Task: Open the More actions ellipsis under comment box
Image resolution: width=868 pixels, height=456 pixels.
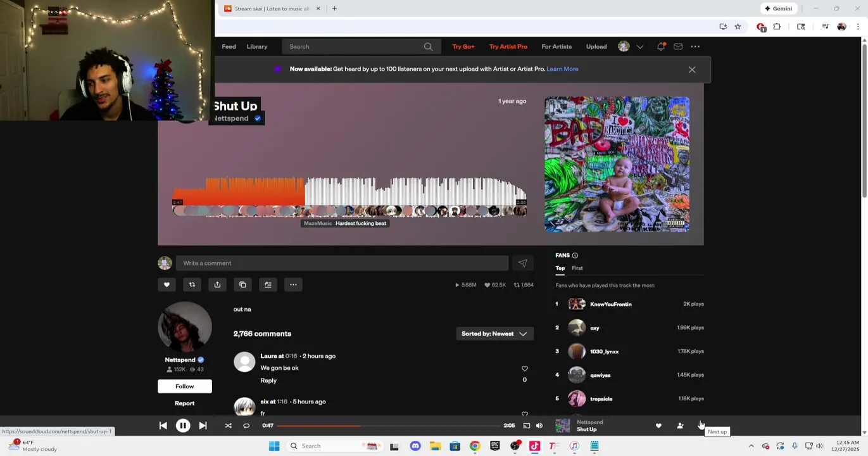Action: point(293,285)
